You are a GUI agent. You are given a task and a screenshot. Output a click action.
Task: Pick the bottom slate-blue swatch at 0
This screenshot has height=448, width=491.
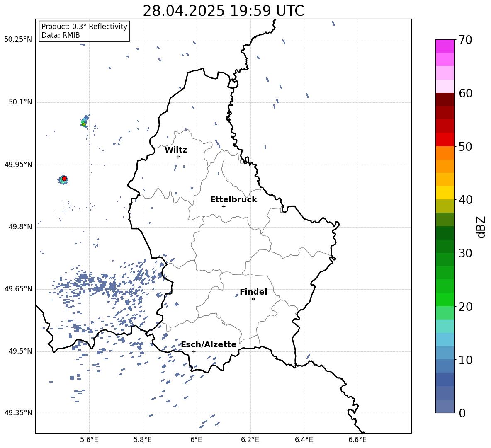click(445, 406)
